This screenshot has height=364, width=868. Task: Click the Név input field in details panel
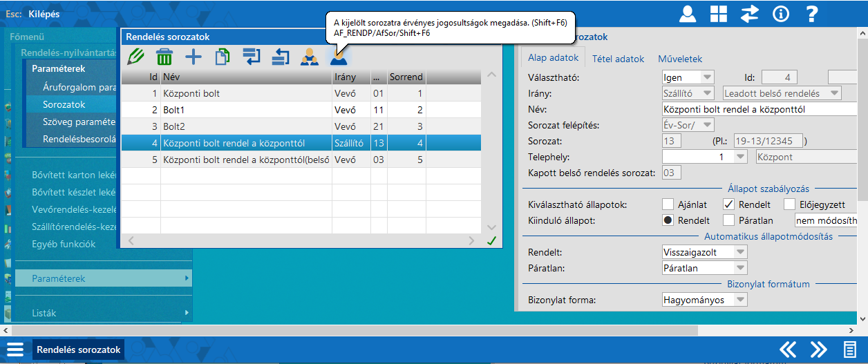coord(760,109)
